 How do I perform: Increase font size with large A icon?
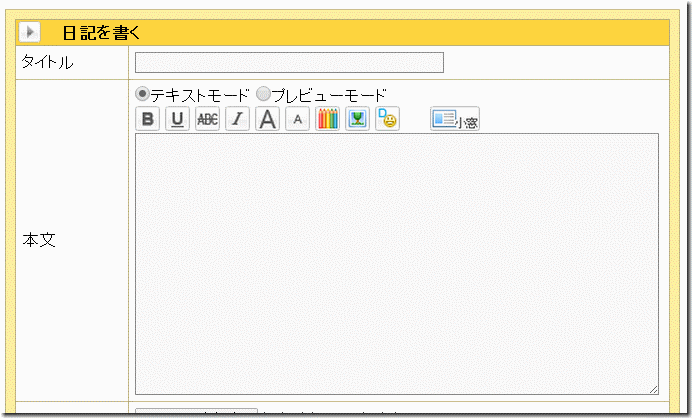pyautogui.click(x=267, y=119)
